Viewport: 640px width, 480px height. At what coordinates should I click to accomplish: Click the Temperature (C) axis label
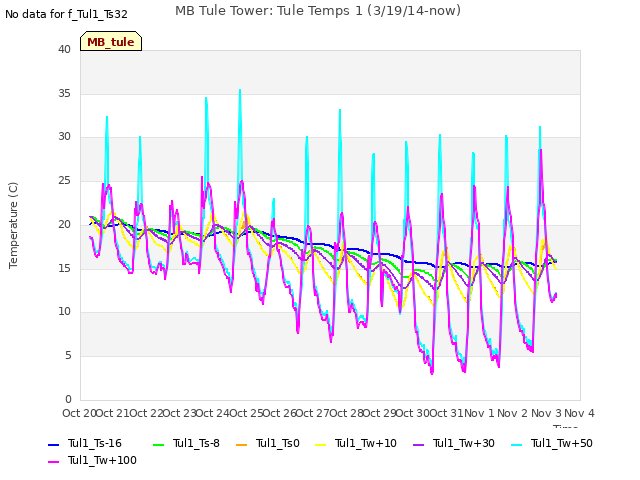coord(13,225)
